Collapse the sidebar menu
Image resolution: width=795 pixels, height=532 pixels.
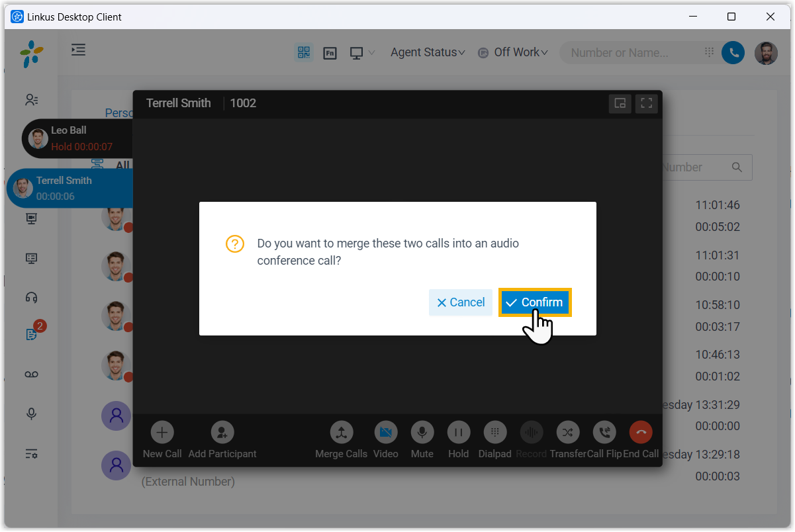click(x=79, y=50)
